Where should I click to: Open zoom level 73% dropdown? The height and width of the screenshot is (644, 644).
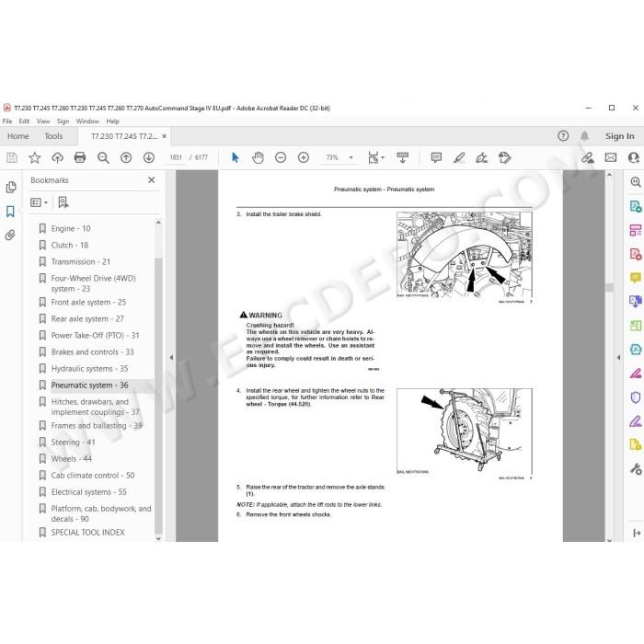tap(351, 157)
